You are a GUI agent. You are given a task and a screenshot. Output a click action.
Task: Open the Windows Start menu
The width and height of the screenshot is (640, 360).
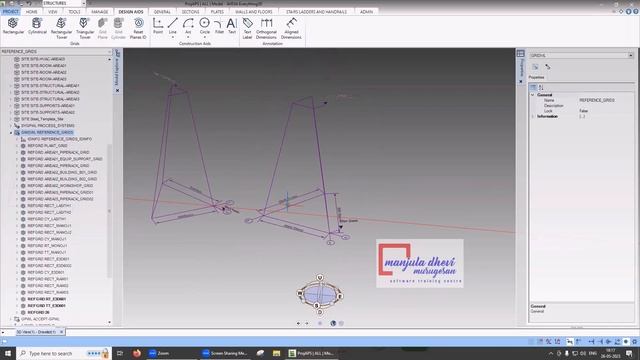coord(8,353)
